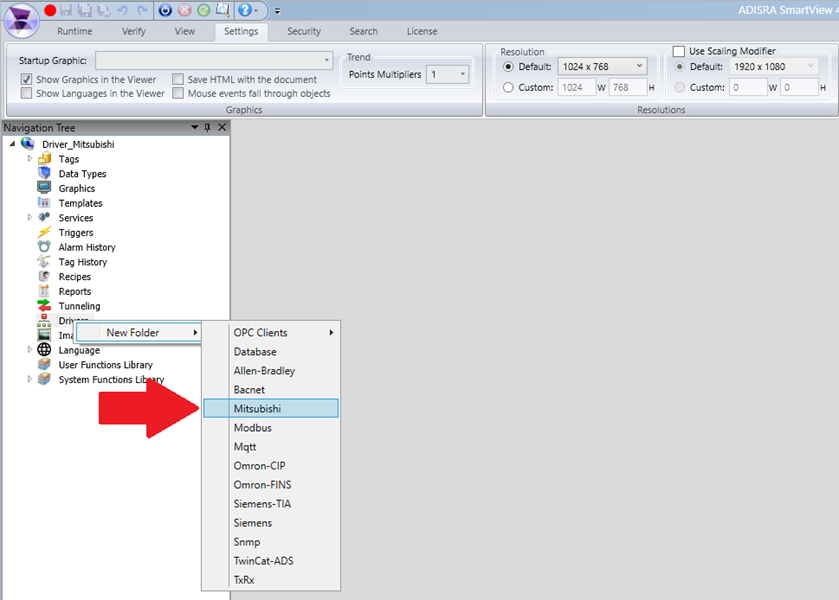This screenshot has width=839, height=600.
Task: Click the User Functions Library book icon
Action: click(44, 364)
